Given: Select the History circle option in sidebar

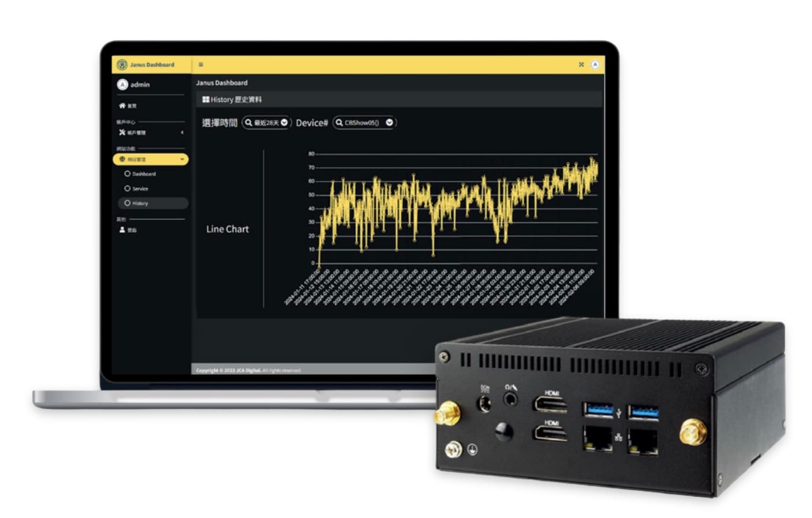Looking at the screenshot, I should point(127,203).
